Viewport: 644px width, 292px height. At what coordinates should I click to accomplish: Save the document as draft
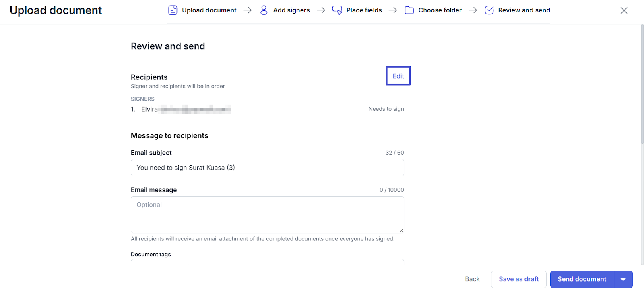(x=518, y=279)
